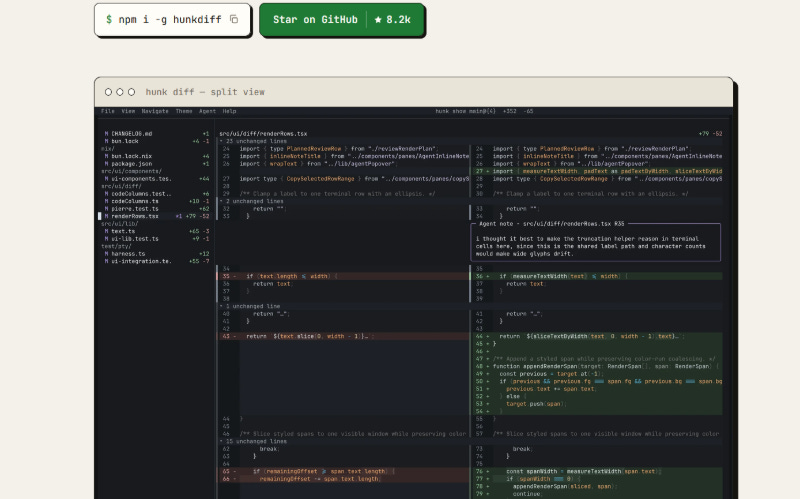Image resolution: width=800 pixels, height=499 pixels.
Task: Click added line 49 const previous = target.at(-1)
Action: coord(596,374)
